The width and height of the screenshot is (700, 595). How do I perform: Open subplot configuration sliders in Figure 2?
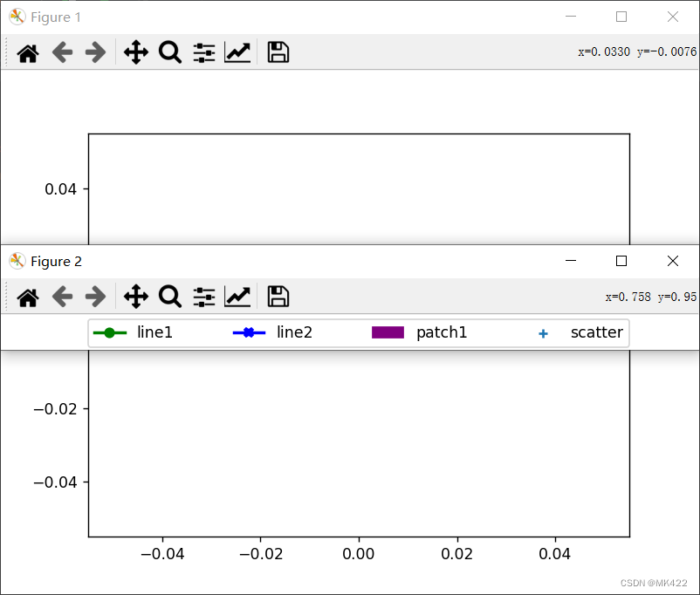[x=204, y=297]
